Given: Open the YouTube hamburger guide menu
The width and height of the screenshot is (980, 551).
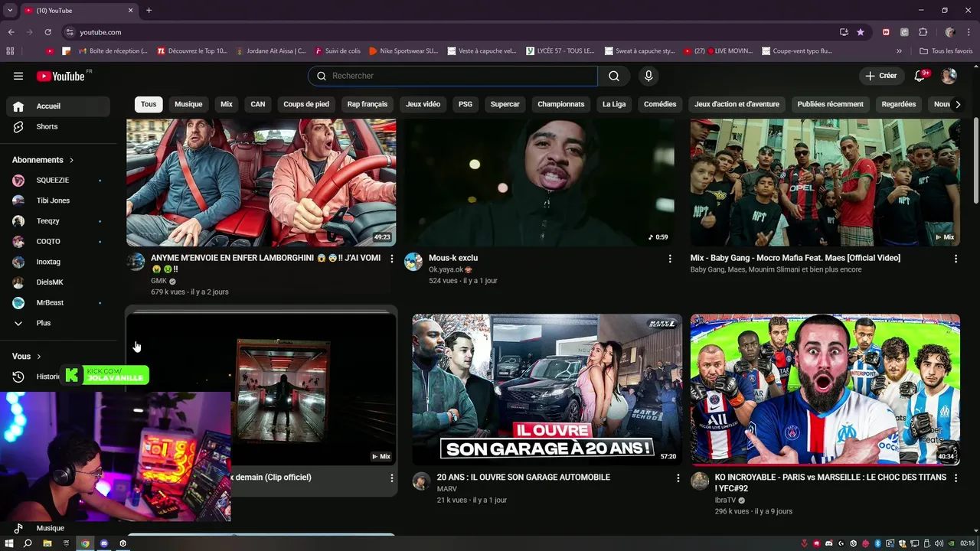Looking at the screenshot, I should [x=18, y=76].
